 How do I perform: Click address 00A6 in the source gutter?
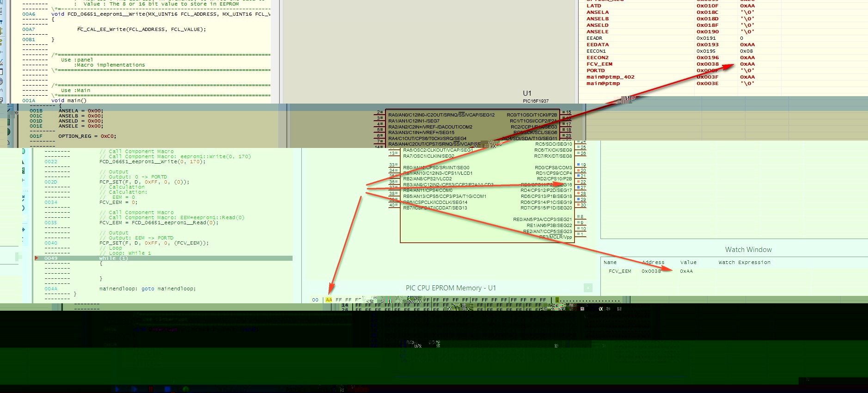(29, 14)
